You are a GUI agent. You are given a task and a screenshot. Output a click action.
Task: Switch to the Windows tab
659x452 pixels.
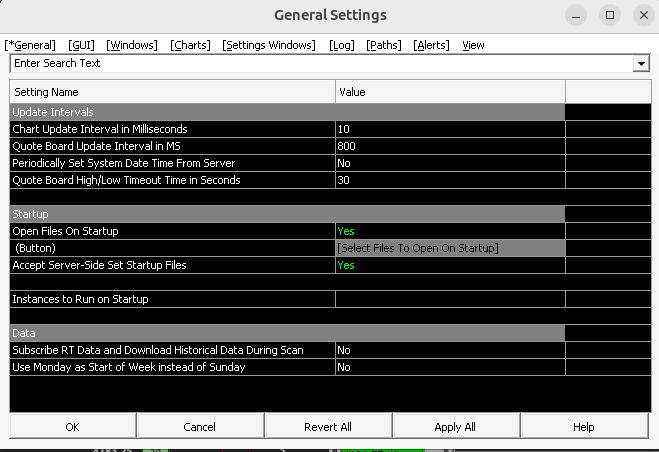coord(132,45)
